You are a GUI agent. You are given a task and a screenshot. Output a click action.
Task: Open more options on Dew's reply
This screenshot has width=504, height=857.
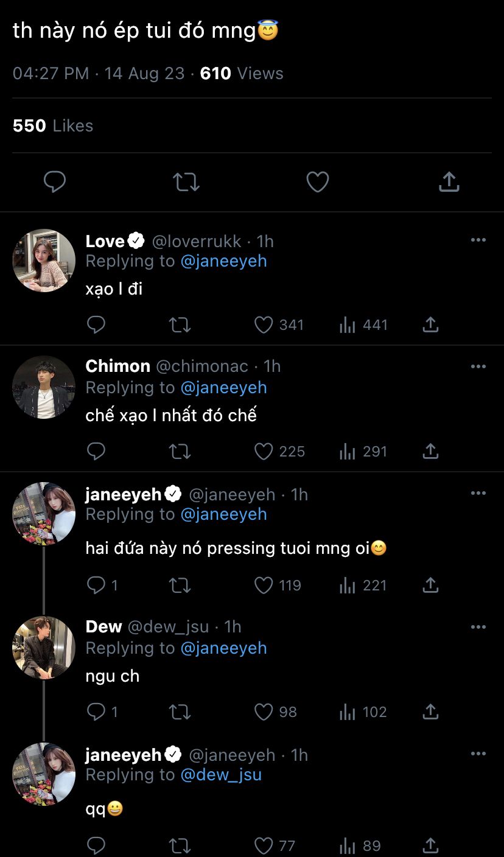tap(478, 627)
